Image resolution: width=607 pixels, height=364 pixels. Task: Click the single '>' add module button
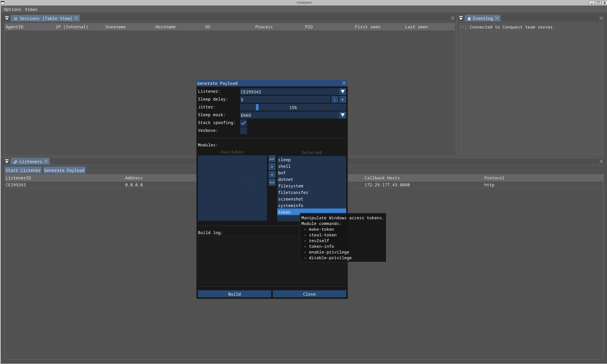click(x=272, y=167)
